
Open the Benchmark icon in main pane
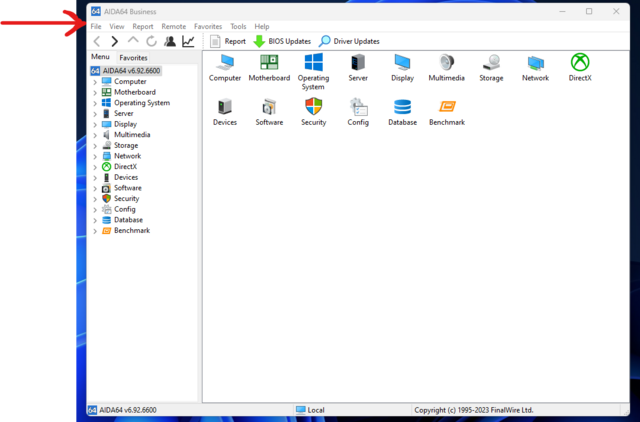(448, 108)
